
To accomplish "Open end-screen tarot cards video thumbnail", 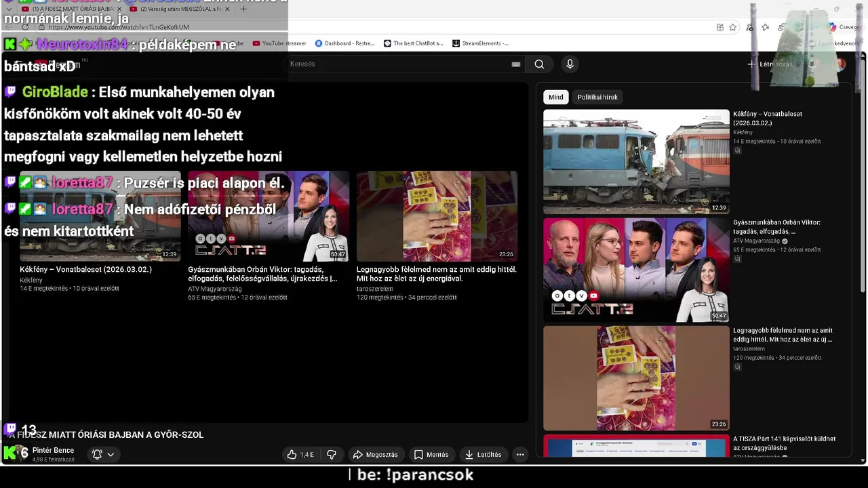I will (x=437, y=216).
